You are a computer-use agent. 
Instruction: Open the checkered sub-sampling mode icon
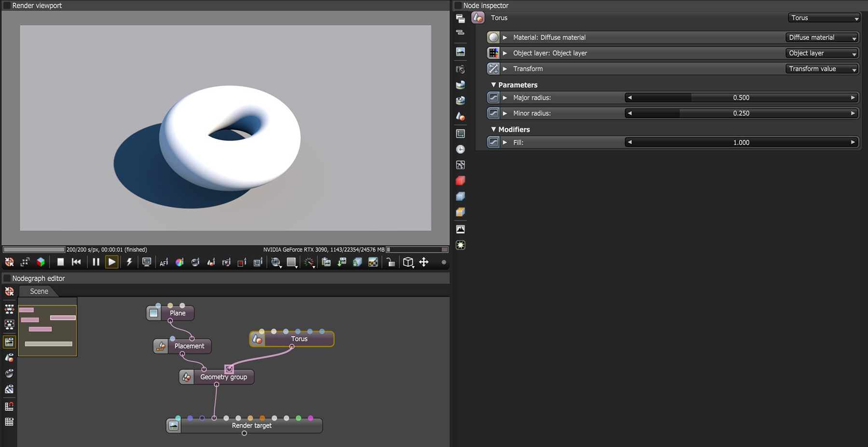tap(292, 262)
